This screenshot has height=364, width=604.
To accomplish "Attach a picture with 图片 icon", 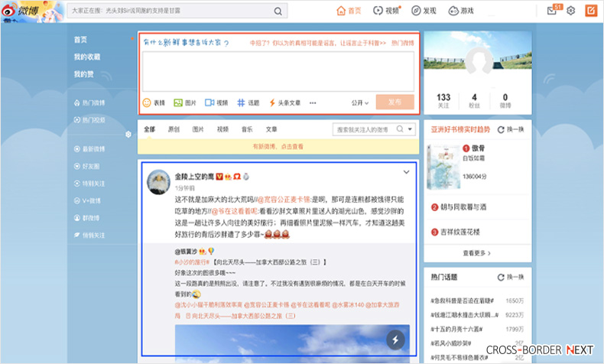I will point(185,102).
